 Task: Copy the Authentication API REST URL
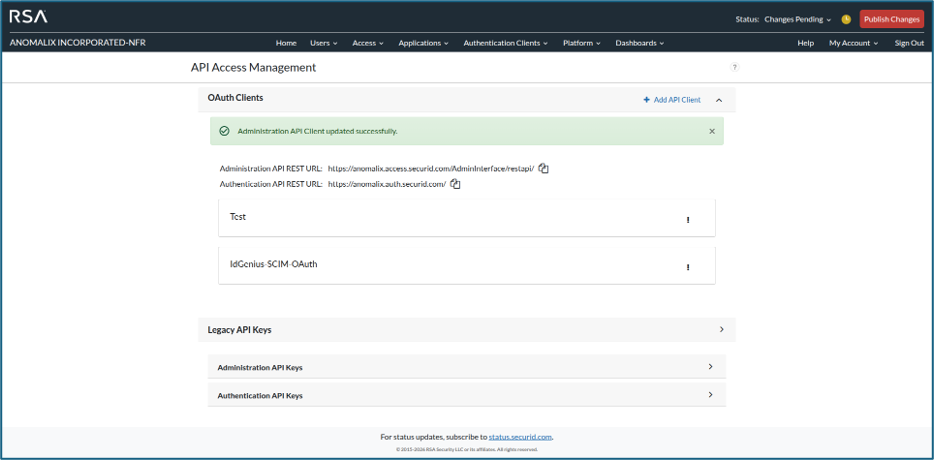(x=456, y=184)
